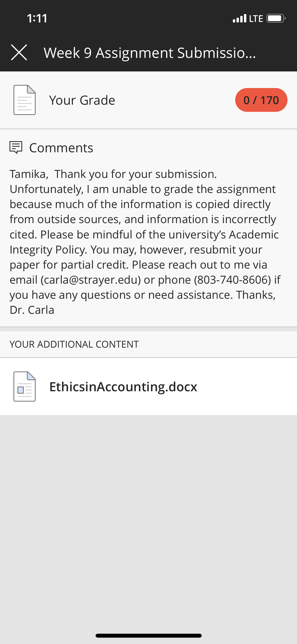Tap the 1:11 clock in status bar

click(x=37, y=19)
